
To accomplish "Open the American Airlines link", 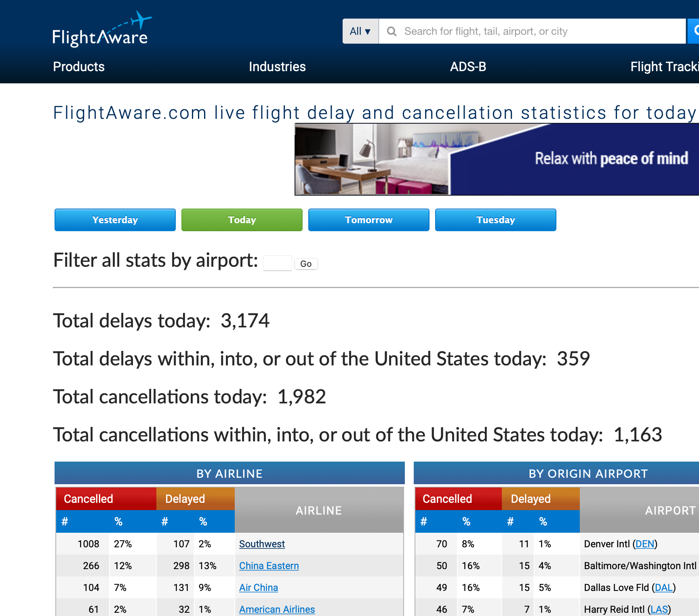I will 277,609.
